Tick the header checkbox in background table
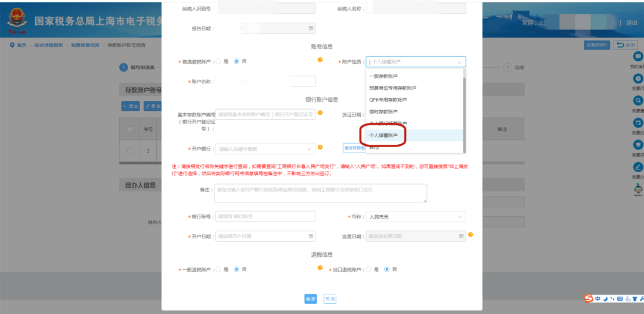The image size is (644, 314). pos(130,129)
